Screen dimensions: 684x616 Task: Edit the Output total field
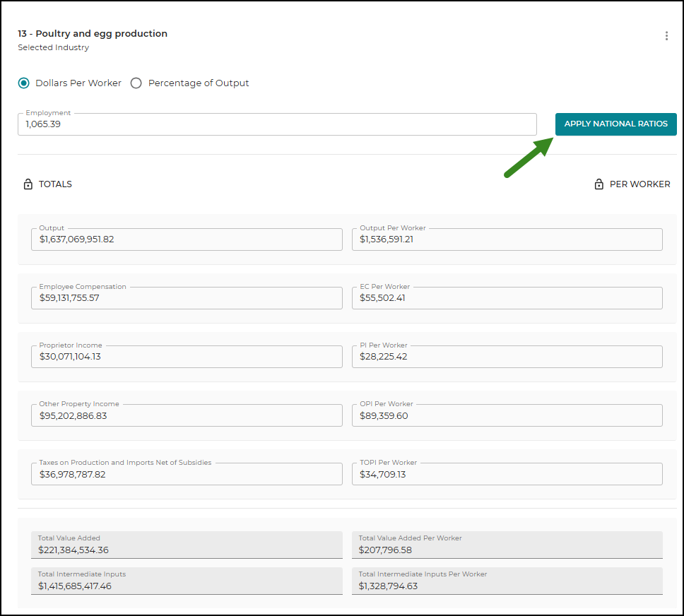click(187, 239)
